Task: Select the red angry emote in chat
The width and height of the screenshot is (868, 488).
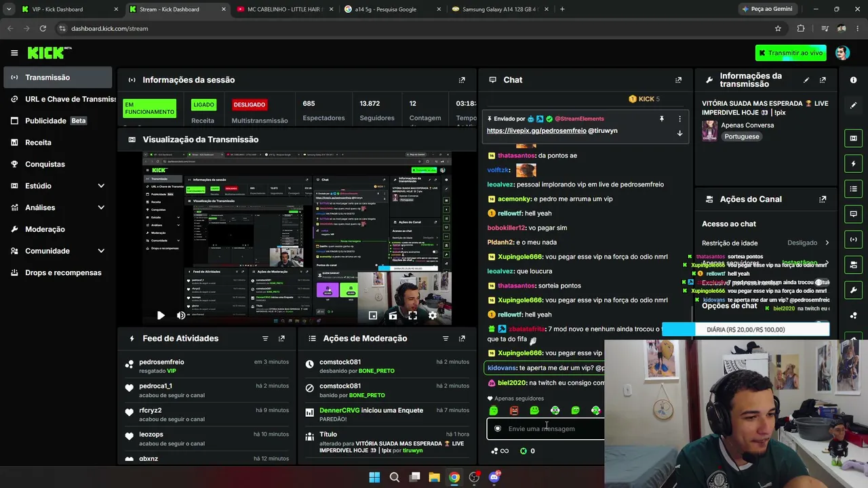Action: click(514, 411)
